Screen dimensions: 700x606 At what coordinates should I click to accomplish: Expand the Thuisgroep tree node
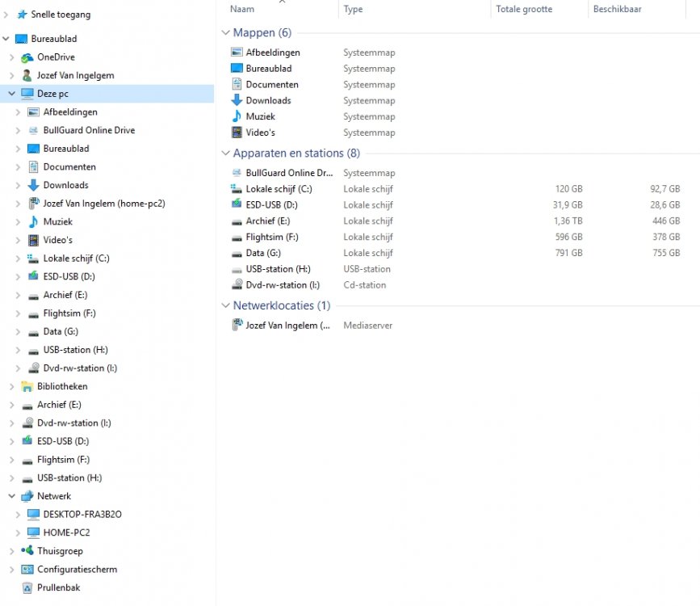12,551
